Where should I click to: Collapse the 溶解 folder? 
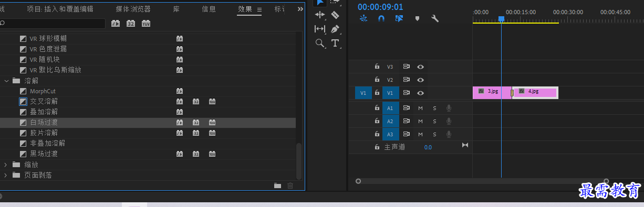[6, 81]
